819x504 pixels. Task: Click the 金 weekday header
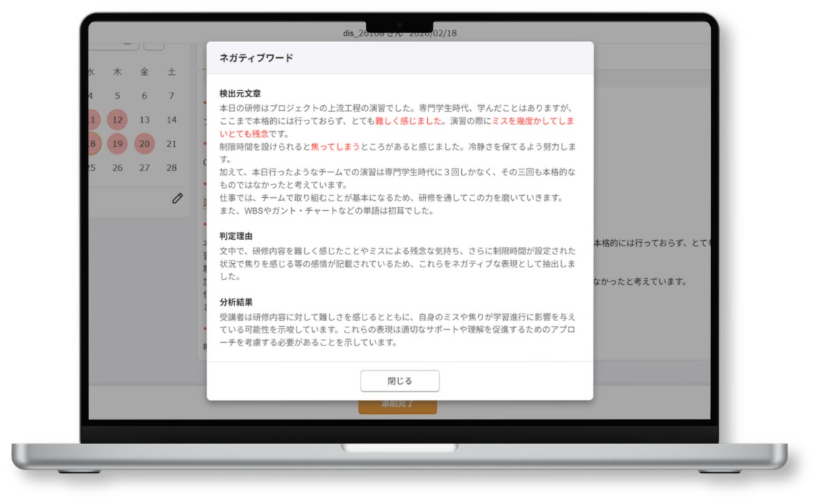point(144,71)
